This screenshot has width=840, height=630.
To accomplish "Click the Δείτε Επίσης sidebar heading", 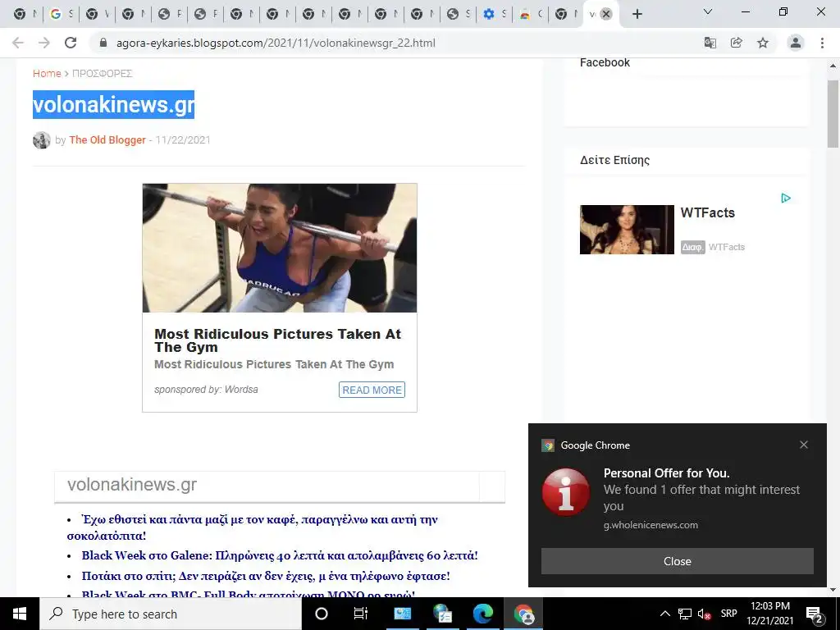I will point(614,160).
